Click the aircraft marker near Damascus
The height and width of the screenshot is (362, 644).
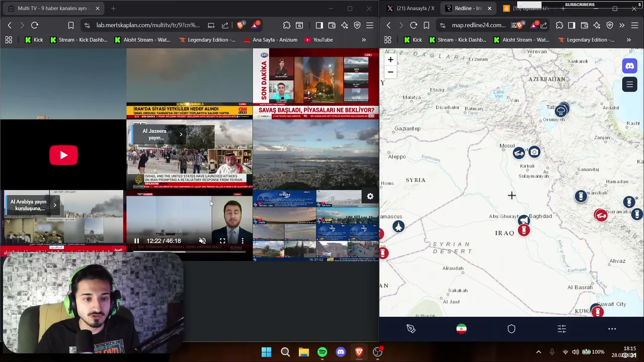398,226
